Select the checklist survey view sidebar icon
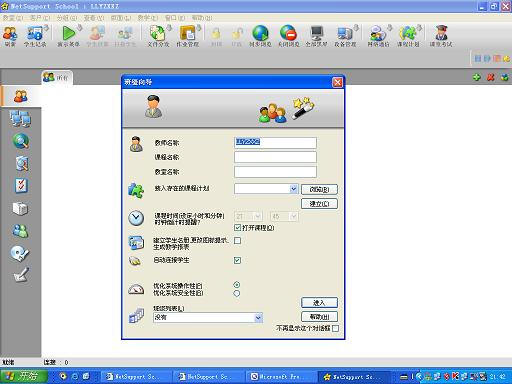This screenshot has width=512, height=384. point(21,186)
